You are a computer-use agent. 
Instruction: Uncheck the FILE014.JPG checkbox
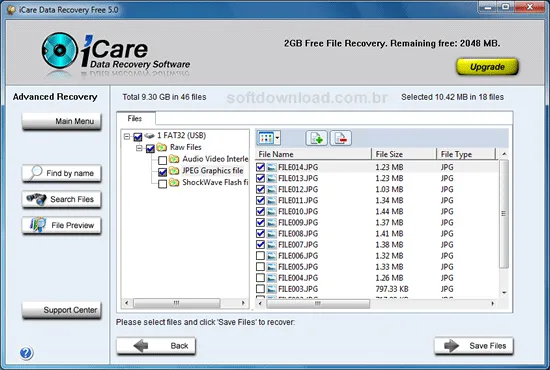click(260, 167)
